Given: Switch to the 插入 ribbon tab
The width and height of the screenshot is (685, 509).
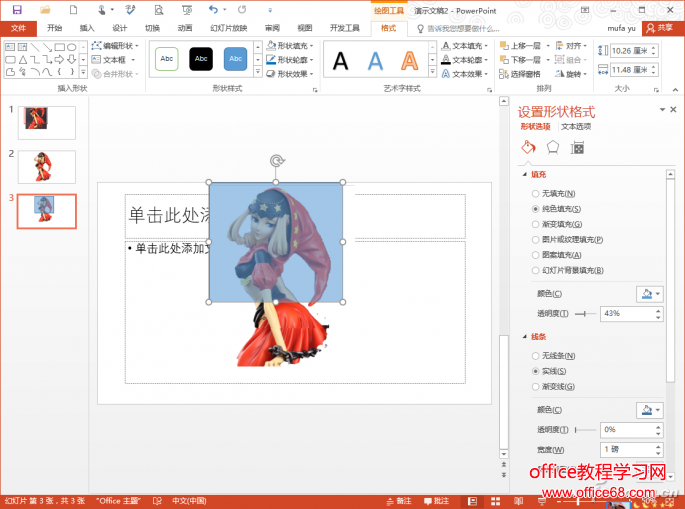Looking at the screenshot, I should point(87,28).
